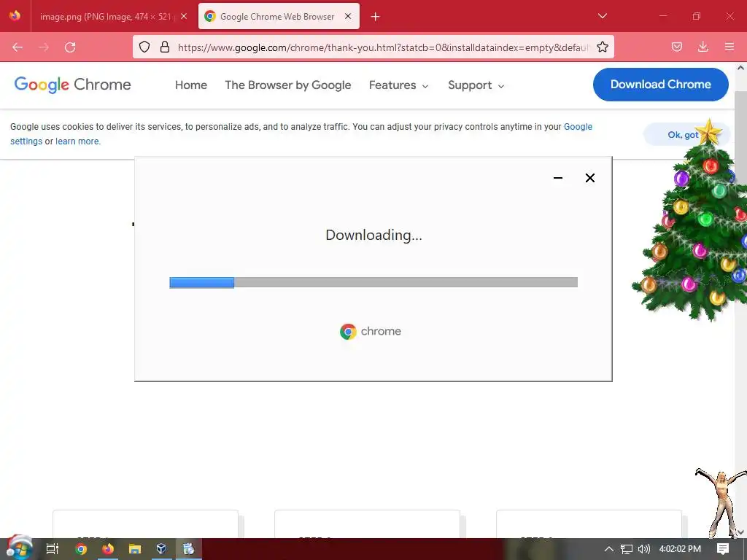The image size is (747, 560).
Task: Select the Chrome installer taskbar icon
Action: point(189,549)
